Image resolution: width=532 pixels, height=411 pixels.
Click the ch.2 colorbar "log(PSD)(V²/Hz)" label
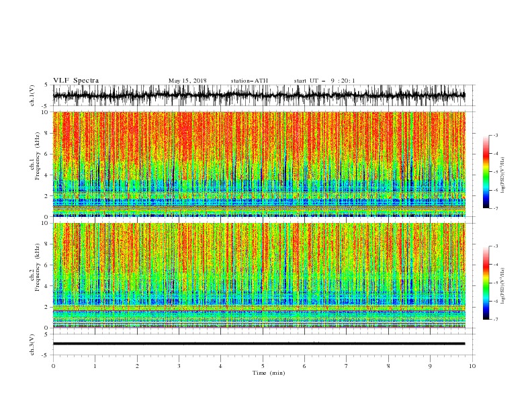pos(503,285)
